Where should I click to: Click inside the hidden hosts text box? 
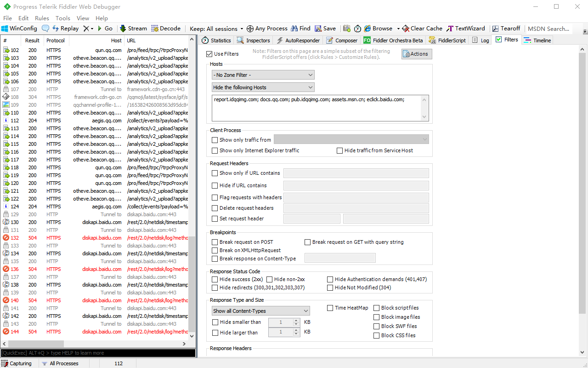point(320,108)
